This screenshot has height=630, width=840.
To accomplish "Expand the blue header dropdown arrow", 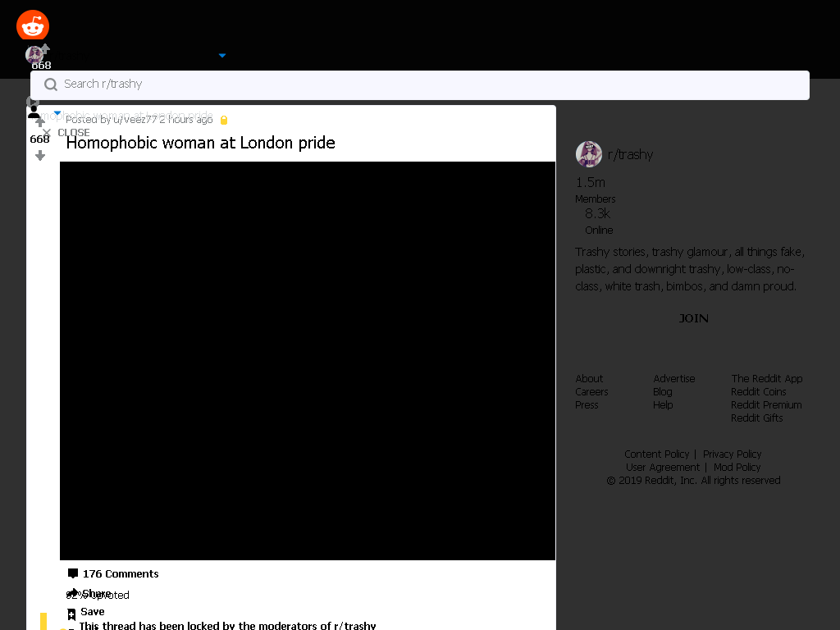I will pos(222,55).
